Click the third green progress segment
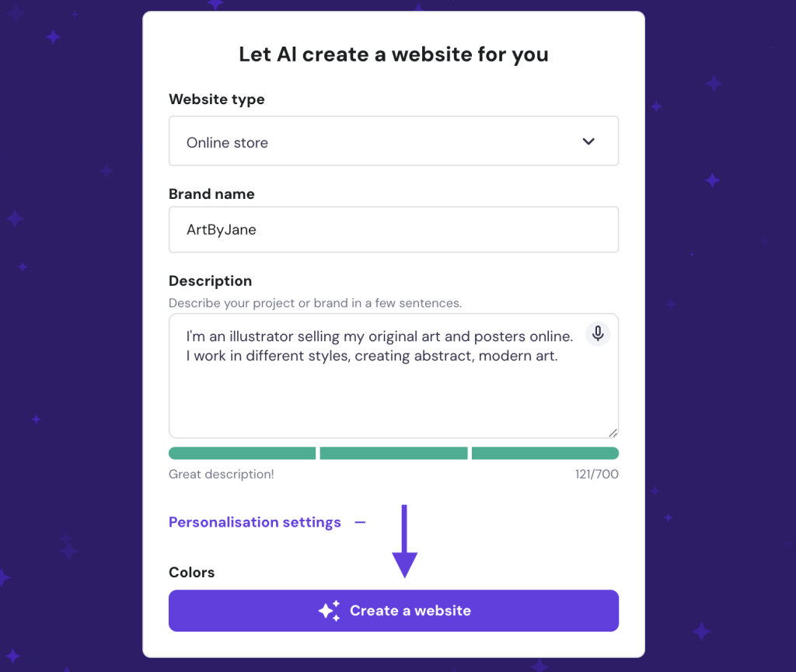The height and width of the screenshot is (672, 796). pos(545,453)
